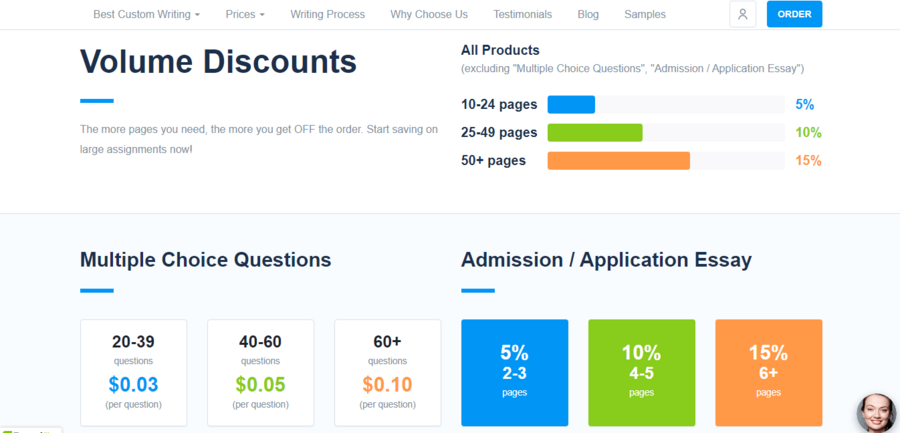Click the 5% label beside 10-24 pages
900x433 pixels.
pos(804,105)
